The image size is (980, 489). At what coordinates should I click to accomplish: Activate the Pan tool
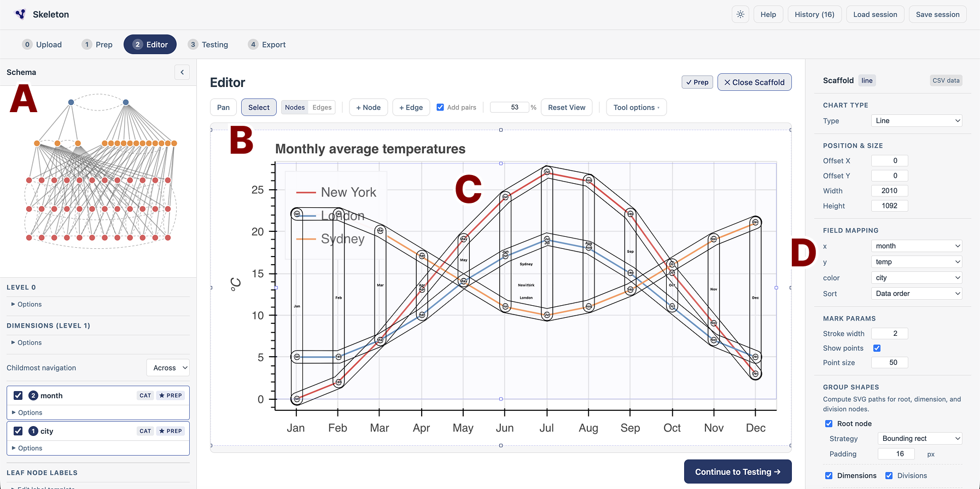pyautogui.click(x=224, y=107)
